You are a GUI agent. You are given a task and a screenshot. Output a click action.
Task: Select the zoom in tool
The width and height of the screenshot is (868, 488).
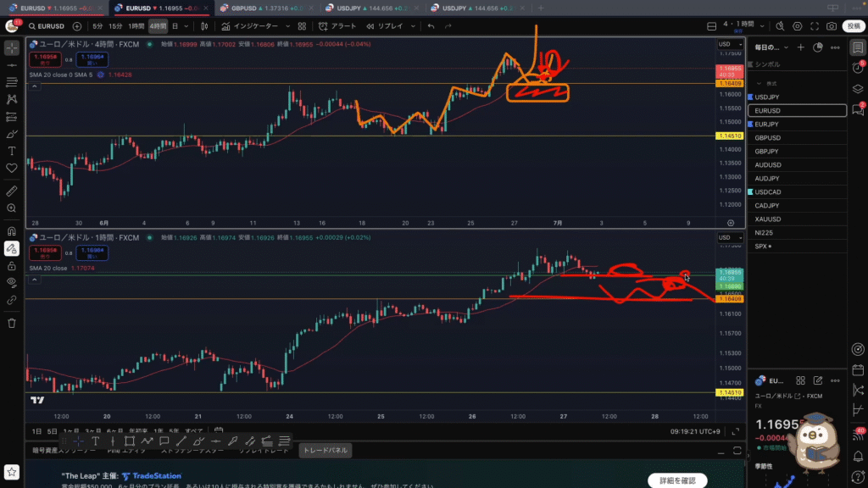(12, 208)
